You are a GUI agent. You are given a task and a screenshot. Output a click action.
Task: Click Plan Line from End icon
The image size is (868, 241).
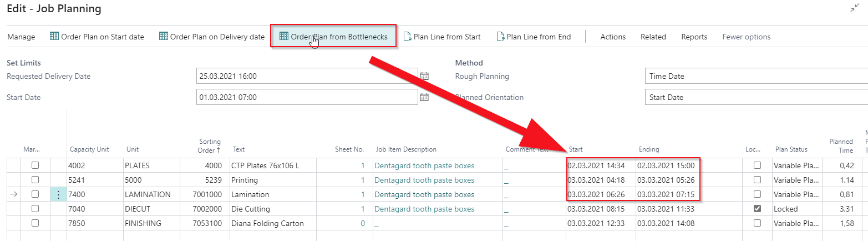click(x=501, y=37)
